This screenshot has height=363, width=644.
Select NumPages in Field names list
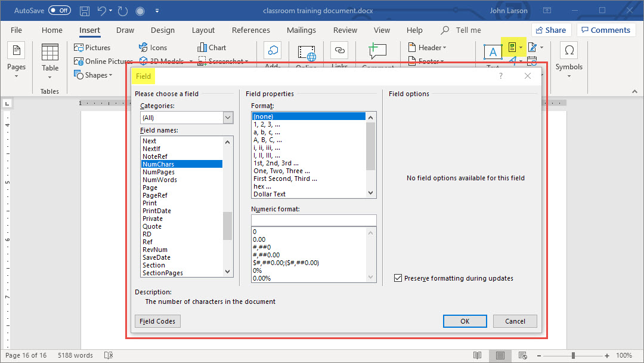coord(159,172)
